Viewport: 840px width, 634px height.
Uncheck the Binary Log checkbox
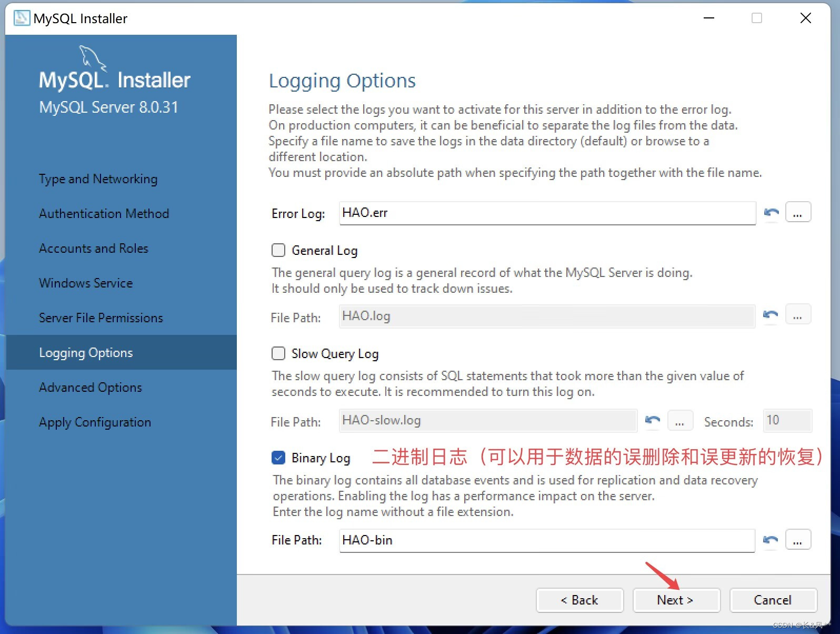pos(278,458)
